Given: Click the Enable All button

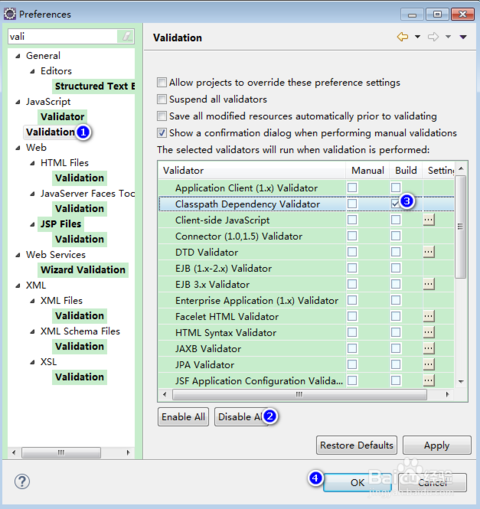Looking at the screenshot, I should click(183, 417).
